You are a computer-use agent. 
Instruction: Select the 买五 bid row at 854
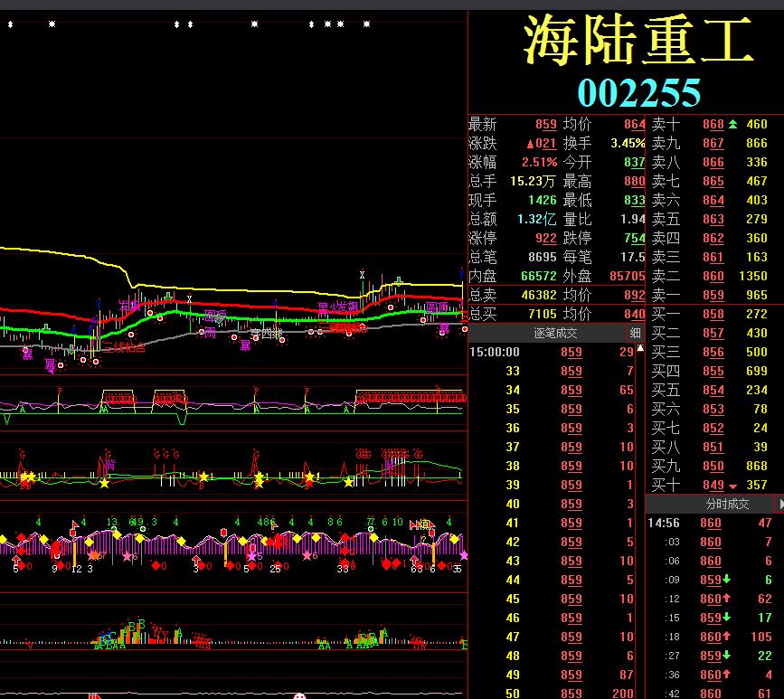[715, 390]
